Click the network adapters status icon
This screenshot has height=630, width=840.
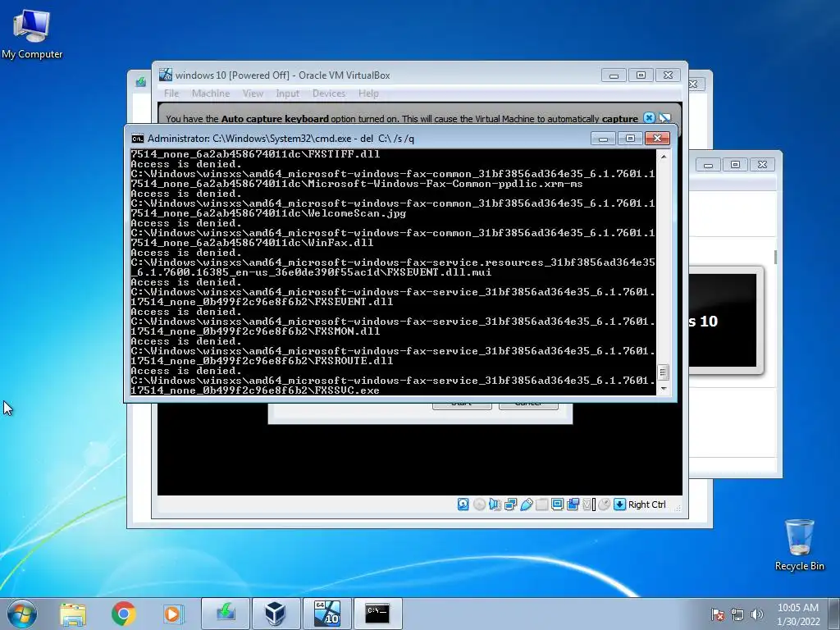point(510,504)
